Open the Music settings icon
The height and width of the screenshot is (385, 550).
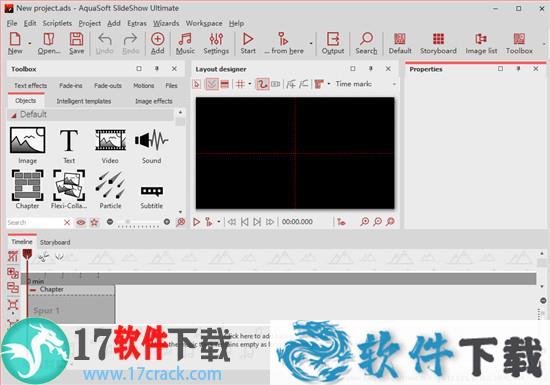[x=185, y=43]
